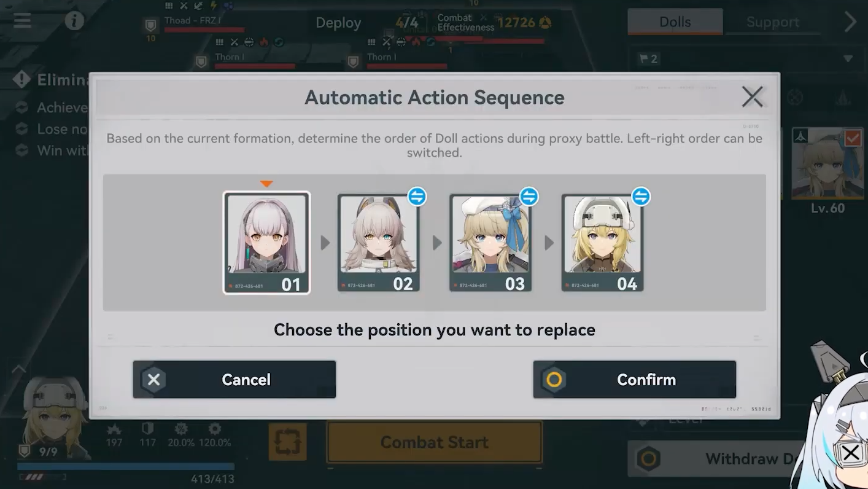Switch to the Dolls tab
The image size is (868, 489).
click(675, 22)
